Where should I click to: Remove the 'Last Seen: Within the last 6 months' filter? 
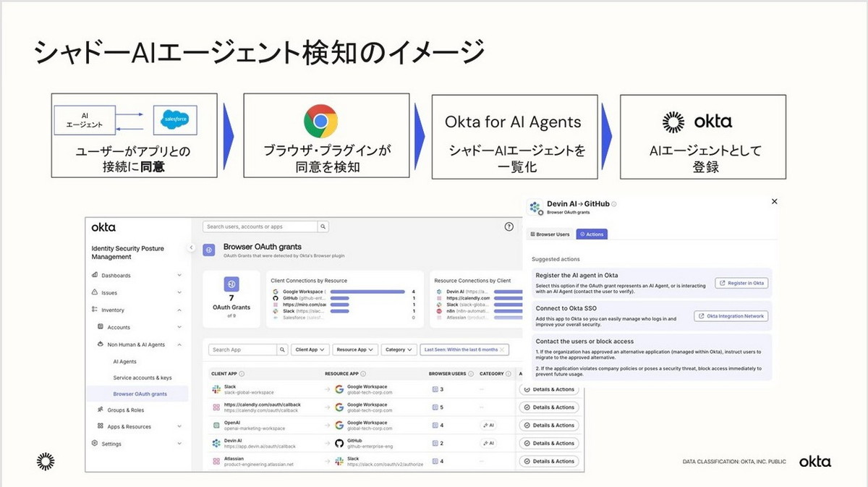[x=502, y=350]
